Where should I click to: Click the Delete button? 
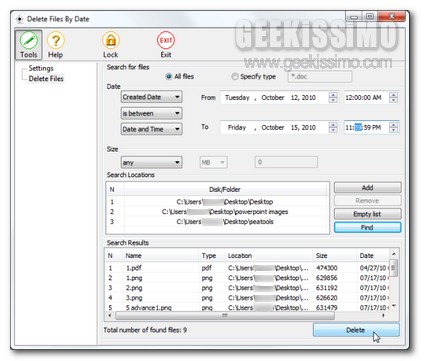click(356, 330)
